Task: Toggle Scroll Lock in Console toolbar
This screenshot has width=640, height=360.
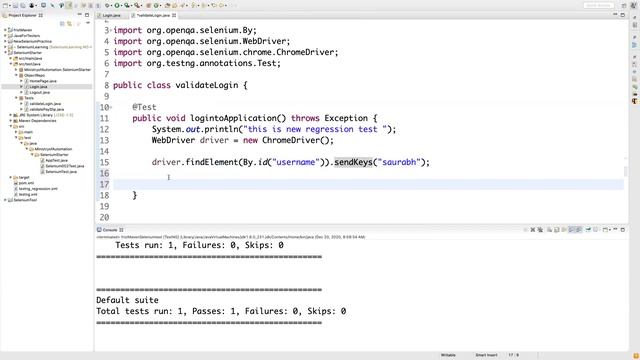Action: click(557, 230)
